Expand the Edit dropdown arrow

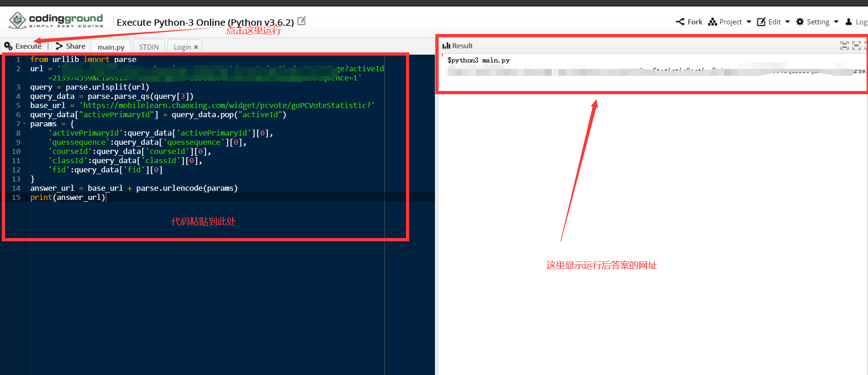tap(787, 22)
